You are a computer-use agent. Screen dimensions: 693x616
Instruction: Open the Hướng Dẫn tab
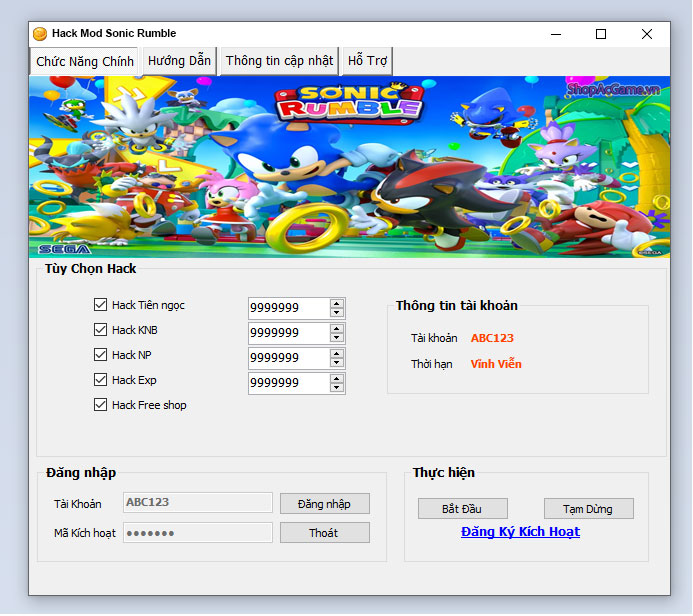pos(179,61)
